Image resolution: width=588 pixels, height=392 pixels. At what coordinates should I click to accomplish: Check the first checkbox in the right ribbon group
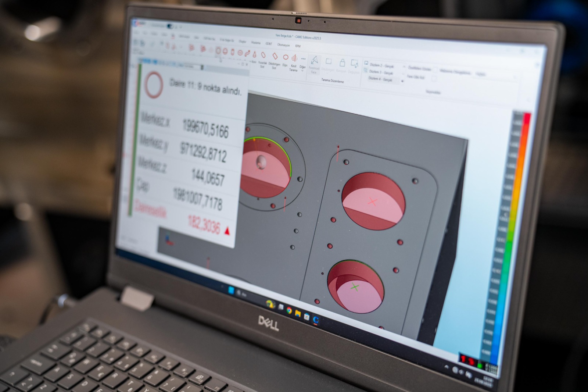tap(435, 70)
